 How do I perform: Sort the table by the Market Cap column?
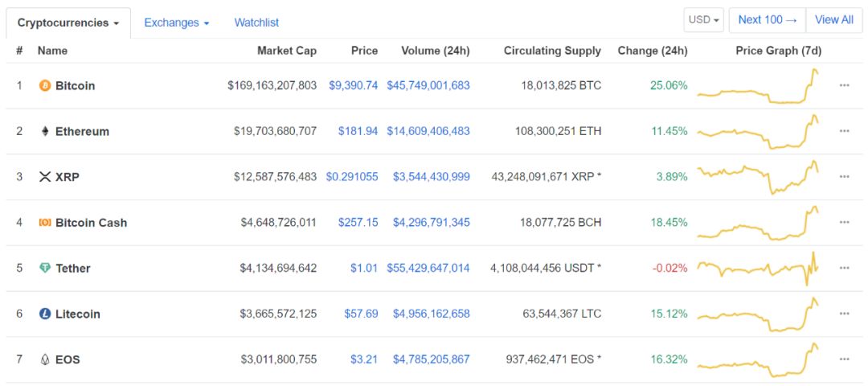click(x=287, y=51)
